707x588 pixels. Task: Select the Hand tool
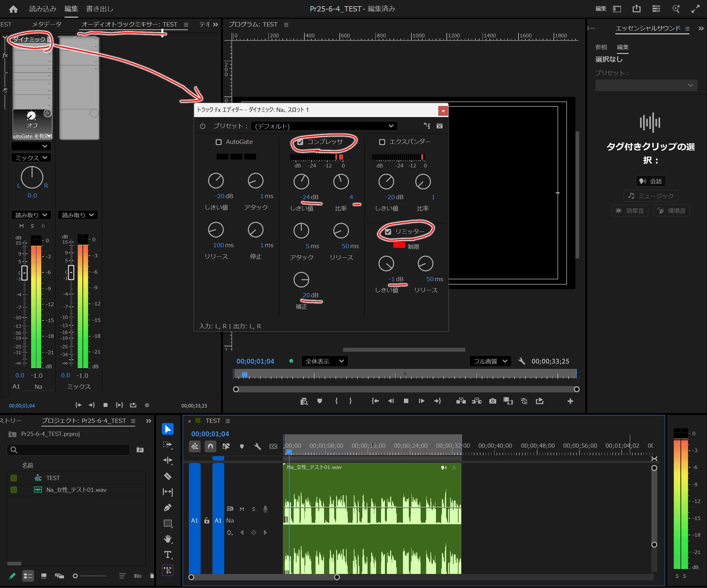click(x=168, y=539)
